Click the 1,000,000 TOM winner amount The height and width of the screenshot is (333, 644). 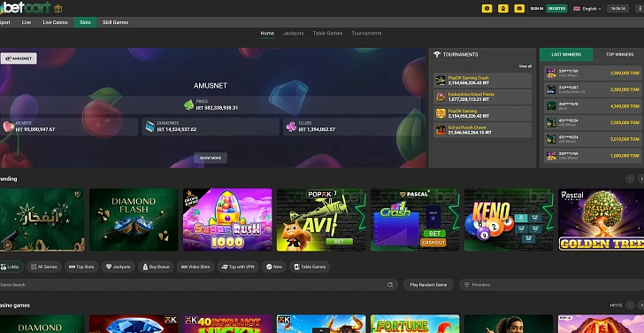click(x=625, y=155)
